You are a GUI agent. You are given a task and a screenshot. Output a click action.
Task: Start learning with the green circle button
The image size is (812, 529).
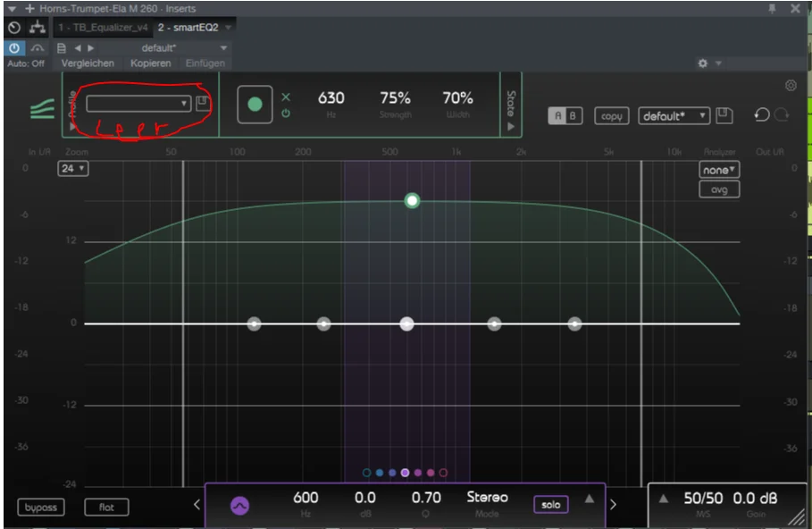click(x=255, y=105)
